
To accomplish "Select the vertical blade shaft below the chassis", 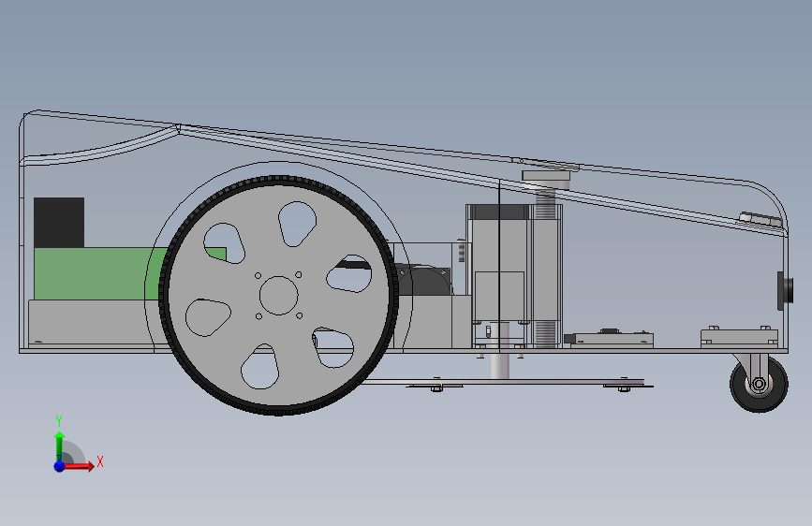I will click(x=500, y=367).
